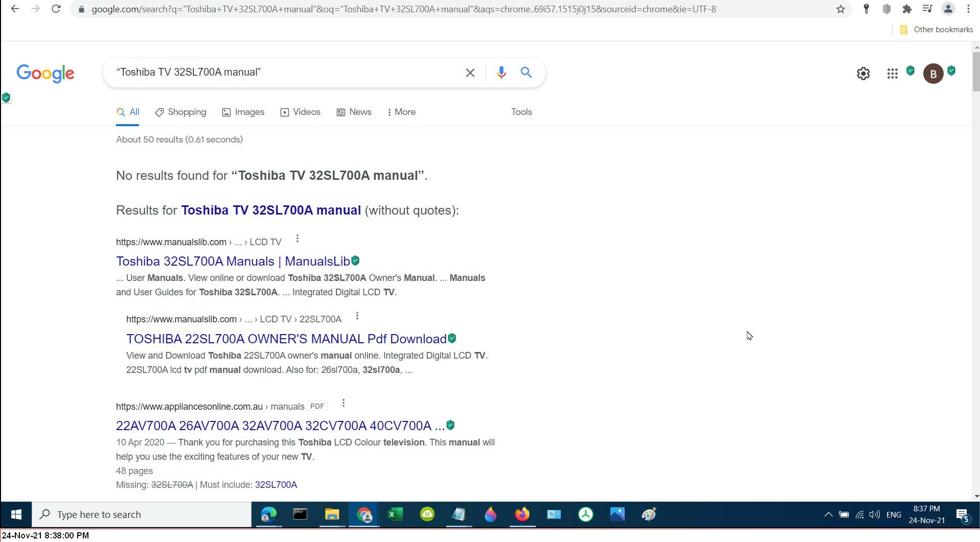980x542 pixels.
Task: Open Wi-Fi network settings in tray
Action: [x=860, y=514]
